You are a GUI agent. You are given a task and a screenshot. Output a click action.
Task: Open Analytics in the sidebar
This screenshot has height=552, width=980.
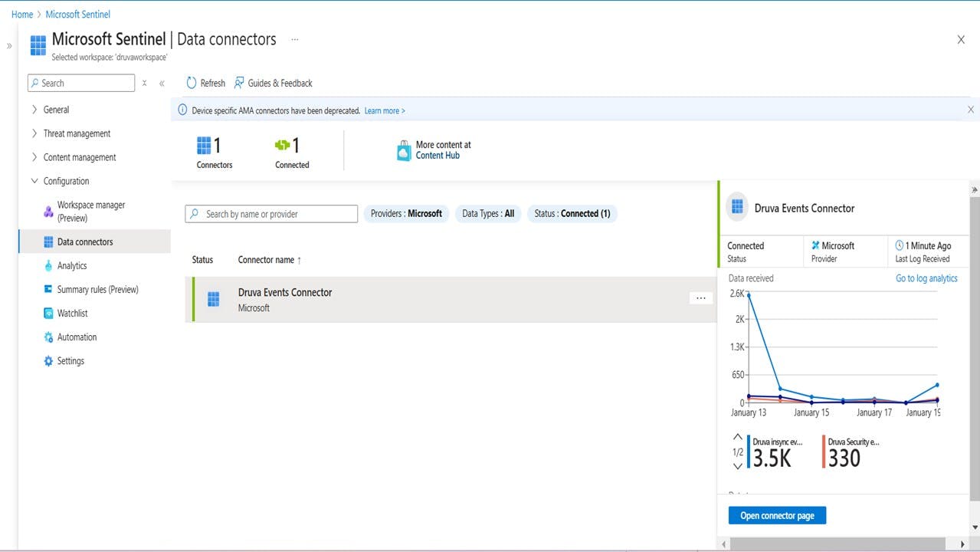(x=72, y=266)
